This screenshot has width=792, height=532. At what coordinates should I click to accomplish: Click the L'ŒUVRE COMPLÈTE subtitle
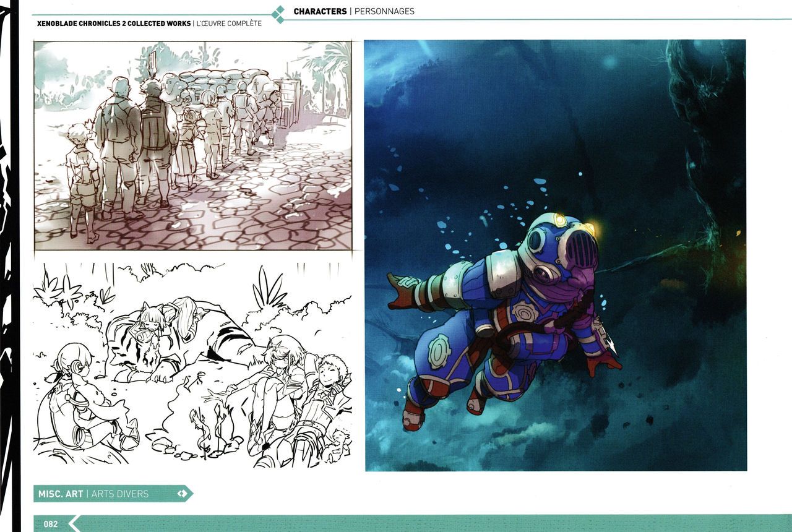point(229,24)
